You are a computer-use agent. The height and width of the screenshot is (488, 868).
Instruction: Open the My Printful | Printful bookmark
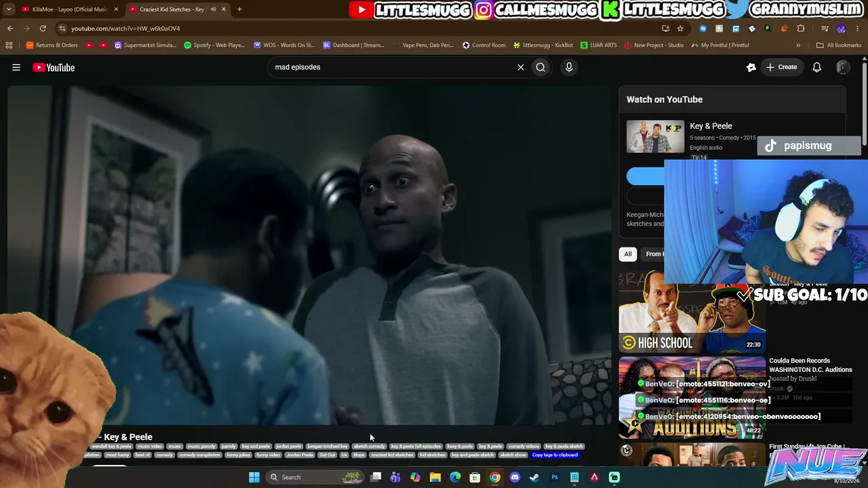coord(720,45)
